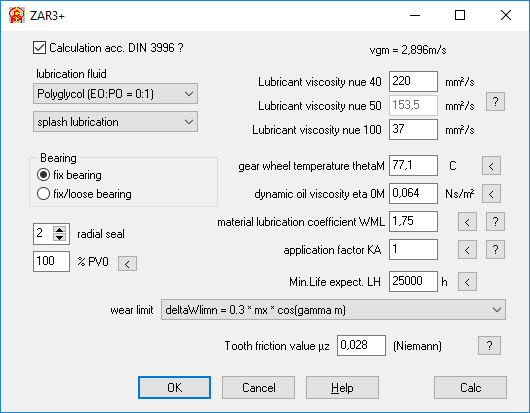The image size is (530, 413).
Task: Open the wear limit deltaWlimn dropdown
Action: pos(333,310)
